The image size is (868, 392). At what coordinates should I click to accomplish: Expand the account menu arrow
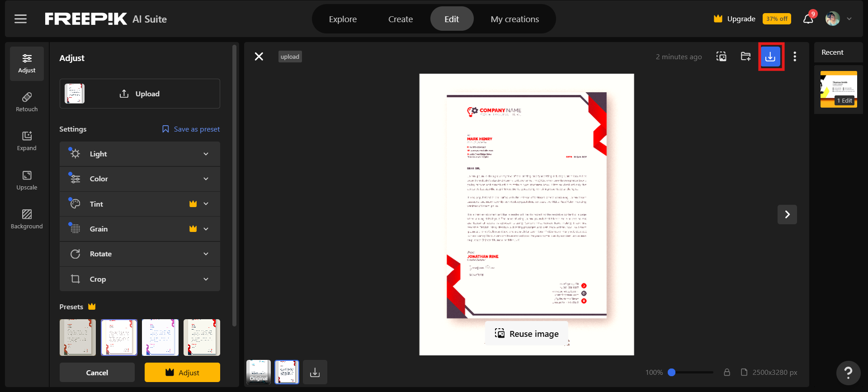tap(849, 19)
